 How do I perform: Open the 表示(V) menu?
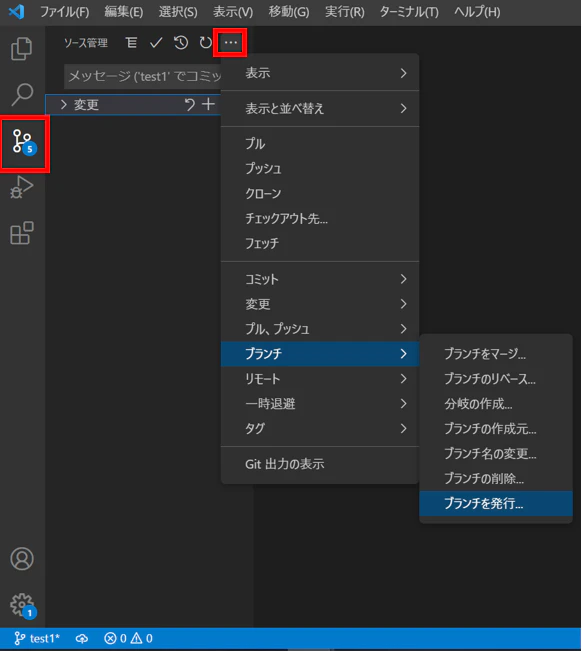pyautogui.click(x=233, y=12)
